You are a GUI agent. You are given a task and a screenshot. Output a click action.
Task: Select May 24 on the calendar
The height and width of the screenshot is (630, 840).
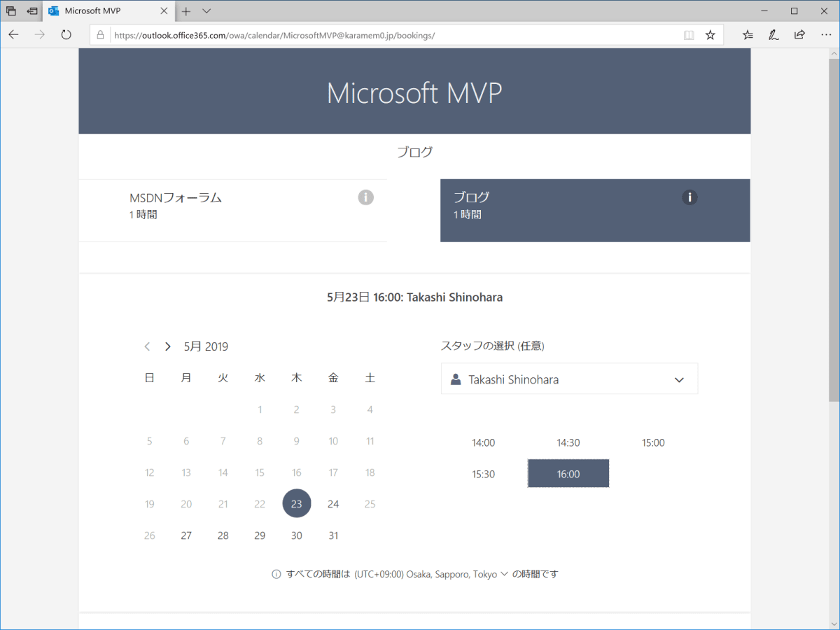333,503
